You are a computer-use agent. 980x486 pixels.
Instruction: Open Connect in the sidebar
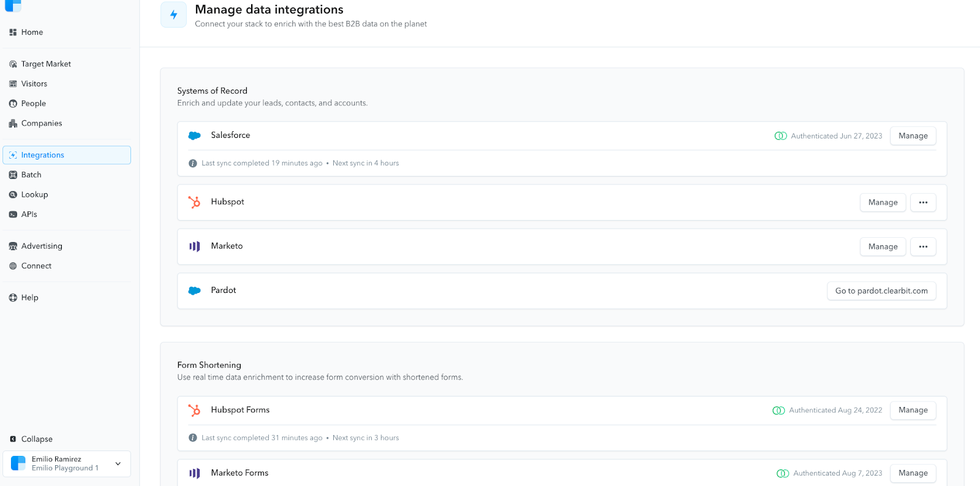click(x=67, y=266)
